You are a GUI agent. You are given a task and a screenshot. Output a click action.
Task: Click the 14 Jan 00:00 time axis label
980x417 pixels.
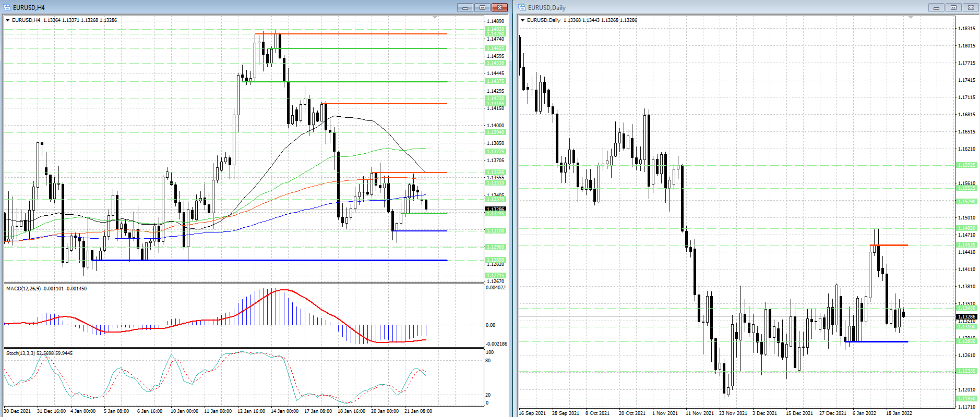point(284,411)
